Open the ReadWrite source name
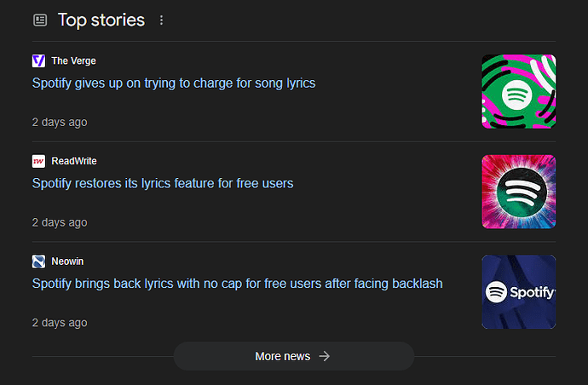The width and height of the screenshot is (588, 385). (74, 161)
